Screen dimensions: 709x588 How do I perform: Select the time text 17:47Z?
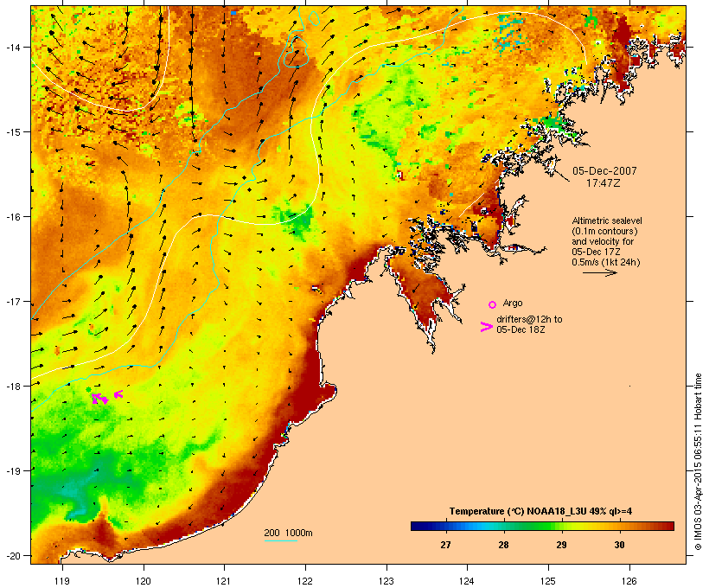(x=604, y=183)
